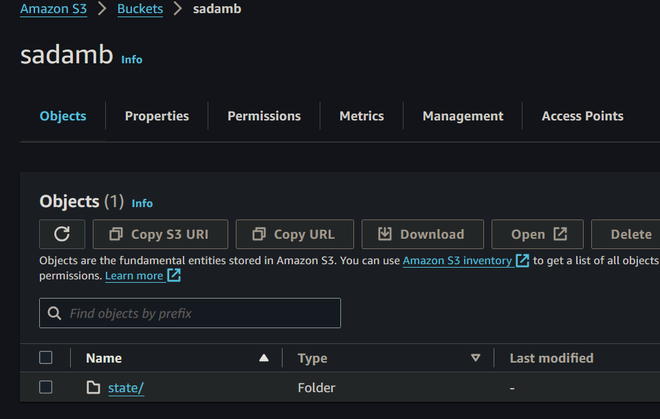
Task: Open the Info link next to sadamb
Action: click(132, 60)
